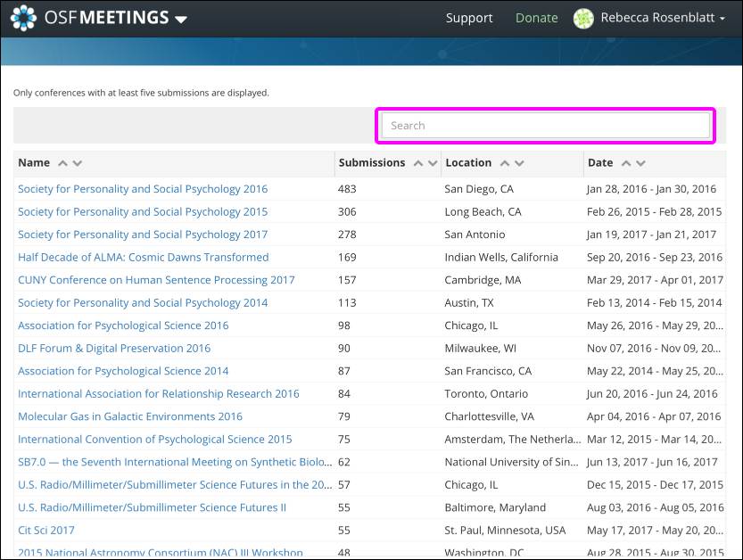The height and width of the screenshot is (560, 743).
Task: Open CUNY Conference on Human Sentence Processing 2017
Action: (x=156, y=280)
